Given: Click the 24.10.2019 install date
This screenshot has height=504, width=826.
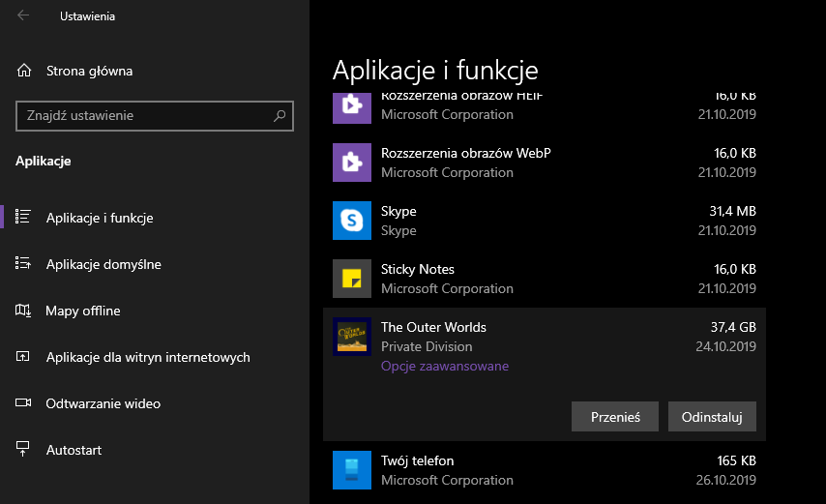Looking at the screenshot, I should point(726,346).
